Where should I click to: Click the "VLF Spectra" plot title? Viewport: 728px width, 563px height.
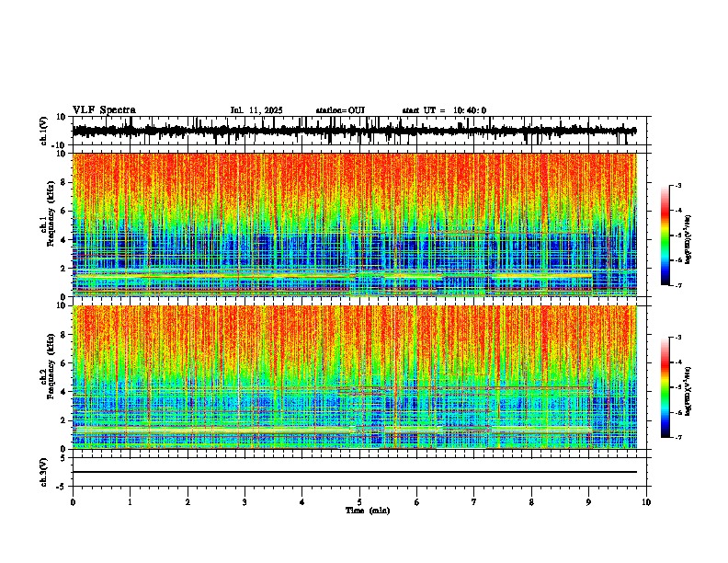104,109
